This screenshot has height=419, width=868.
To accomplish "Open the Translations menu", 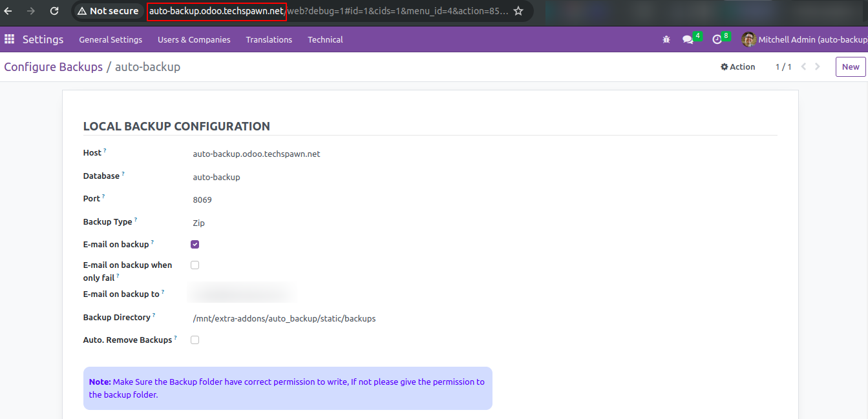I will pos(269,39).
